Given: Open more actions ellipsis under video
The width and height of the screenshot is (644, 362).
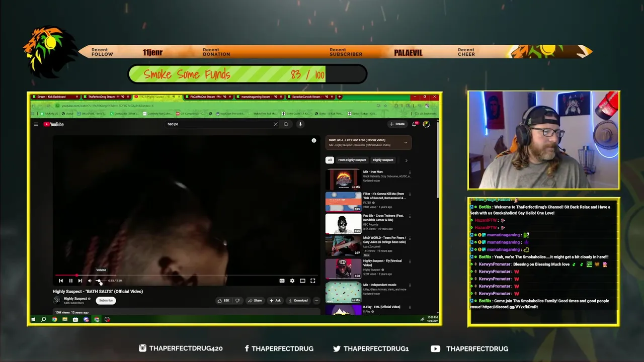Looking at the screenshot, I should coord(316,300).
